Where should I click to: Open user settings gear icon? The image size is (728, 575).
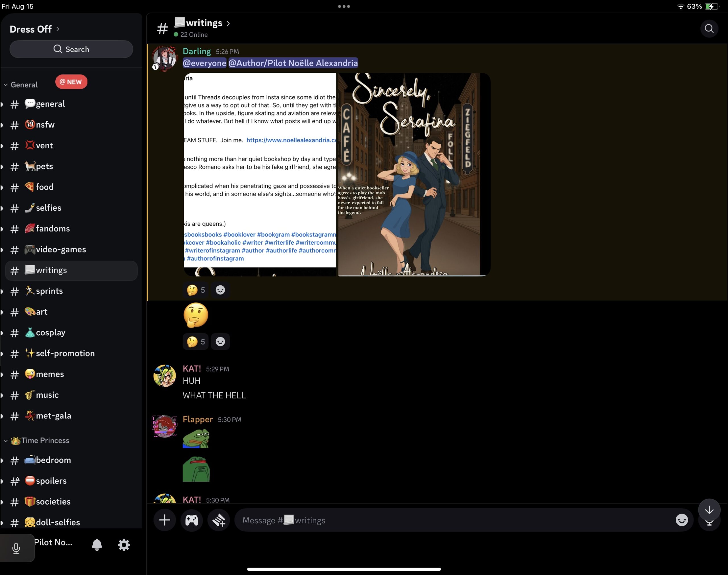124,545
